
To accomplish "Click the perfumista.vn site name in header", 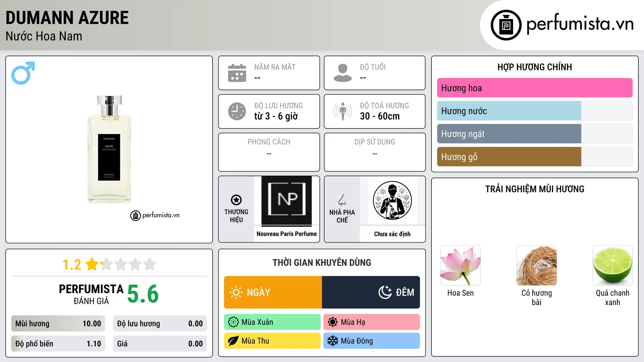I will 580,24.
